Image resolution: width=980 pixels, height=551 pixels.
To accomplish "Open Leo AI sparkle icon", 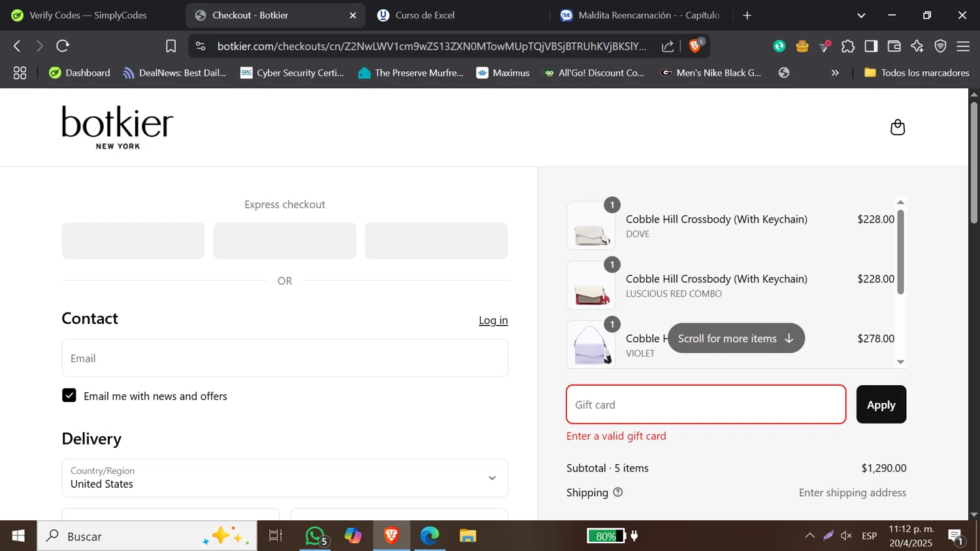I will (917, 46).
